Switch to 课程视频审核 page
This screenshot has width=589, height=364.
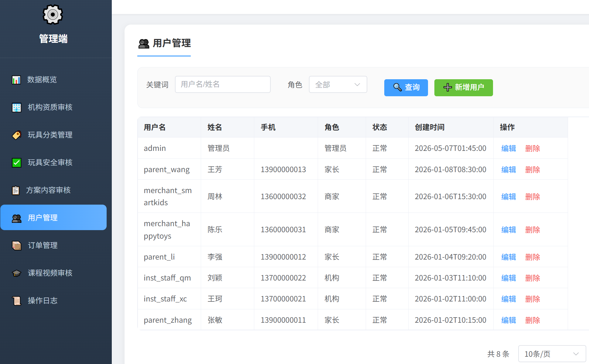pos(53,273)
